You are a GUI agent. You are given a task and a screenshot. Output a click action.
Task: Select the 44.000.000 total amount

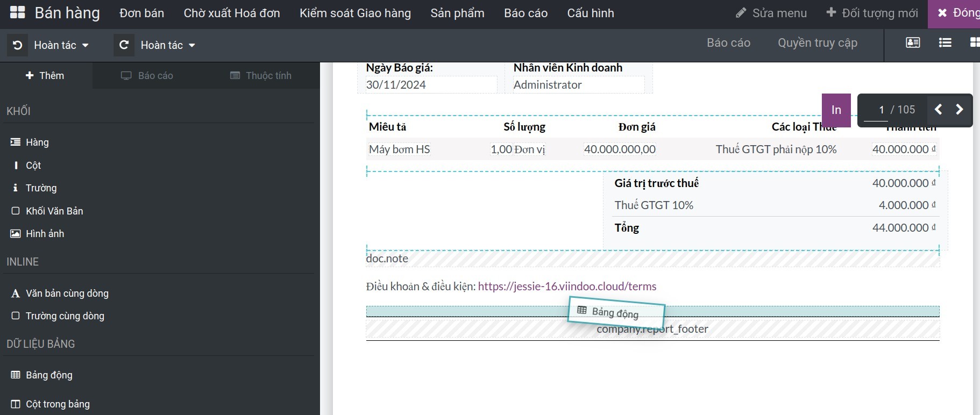(x=904, y=228)
